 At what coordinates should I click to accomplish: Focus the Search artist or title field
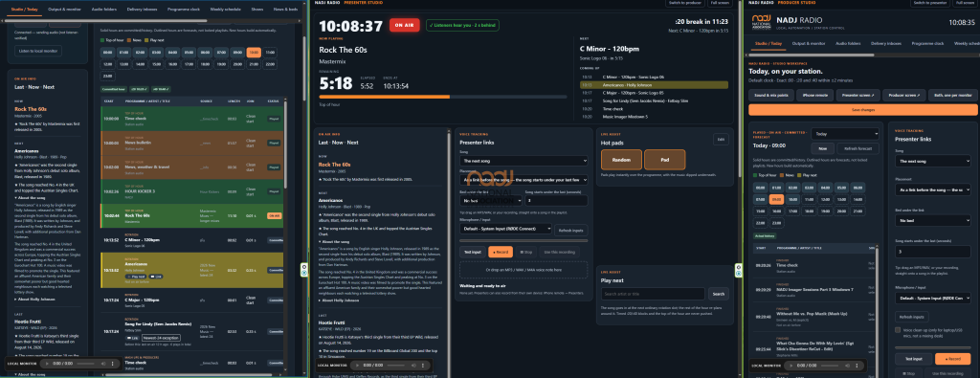pos(653,294)
